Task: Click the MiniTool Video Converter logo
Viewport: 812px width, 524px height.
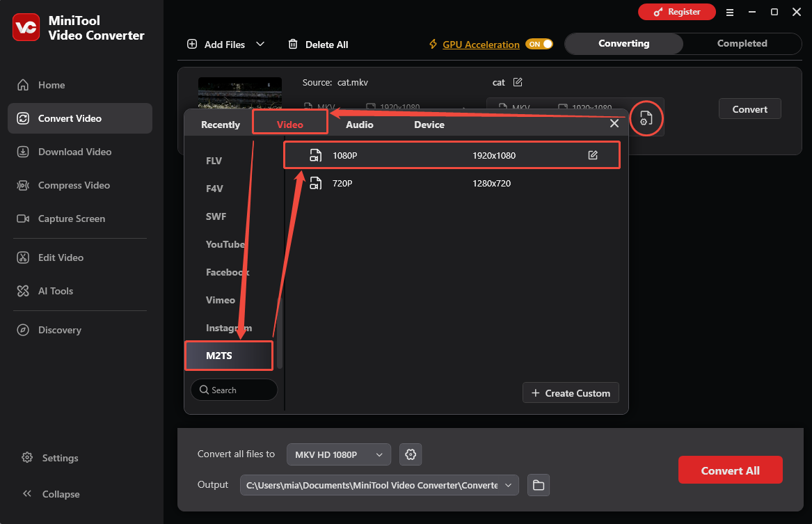Action: tap(26, 27)
